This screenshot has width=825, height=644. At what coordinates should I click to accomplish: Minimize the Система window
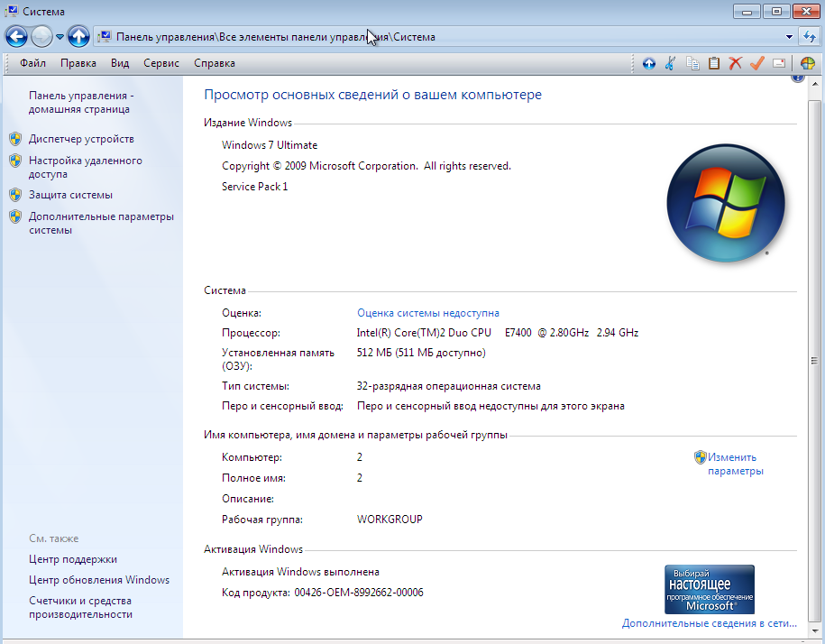(x=747, y=11)
